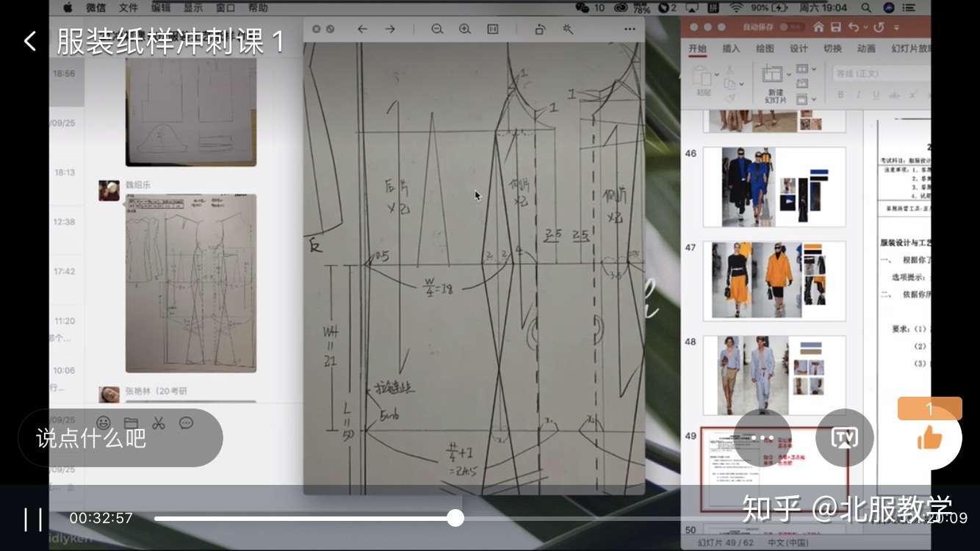
Task: Open WeChat emoji picker icon
Action: 104,422
